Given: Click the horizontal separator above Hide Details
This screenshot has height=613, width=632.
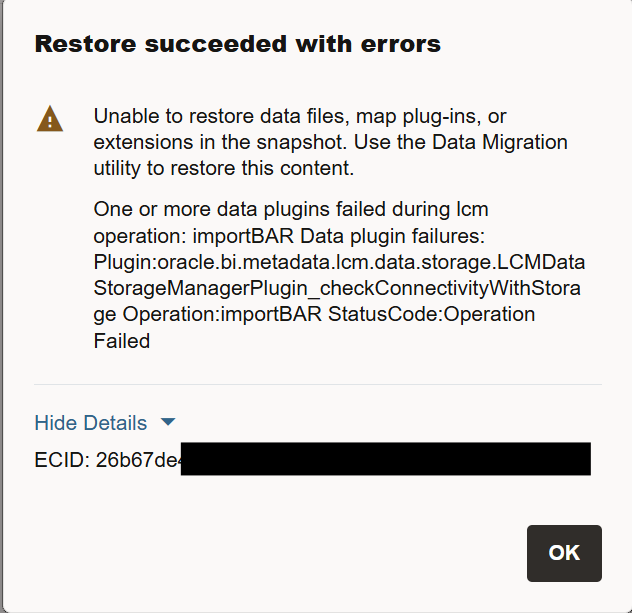Looking at the screenshot, I should point(318,384).
